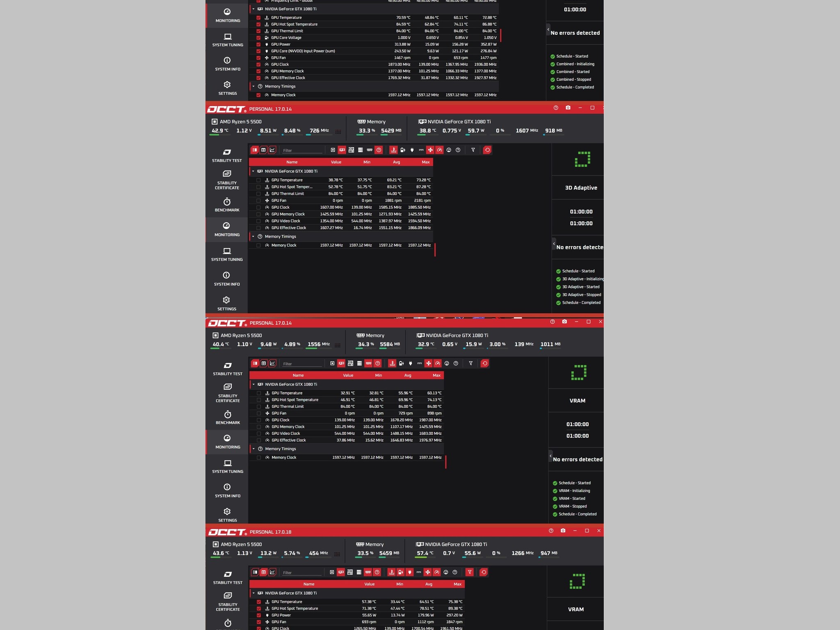Sort by Value column in 17.0.18 window

(x=370, y=584)
